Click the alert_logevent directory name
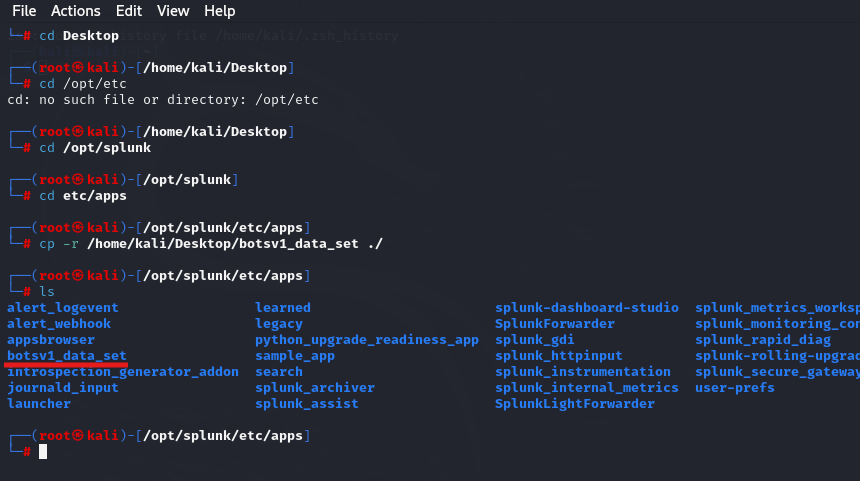Image resolution: width=860 pixels, height=481 pixels. (63, 308)
